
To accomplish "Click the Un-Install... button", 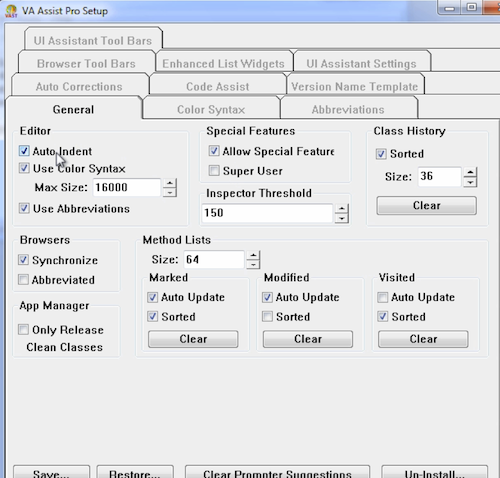I will tap(435, 472).
